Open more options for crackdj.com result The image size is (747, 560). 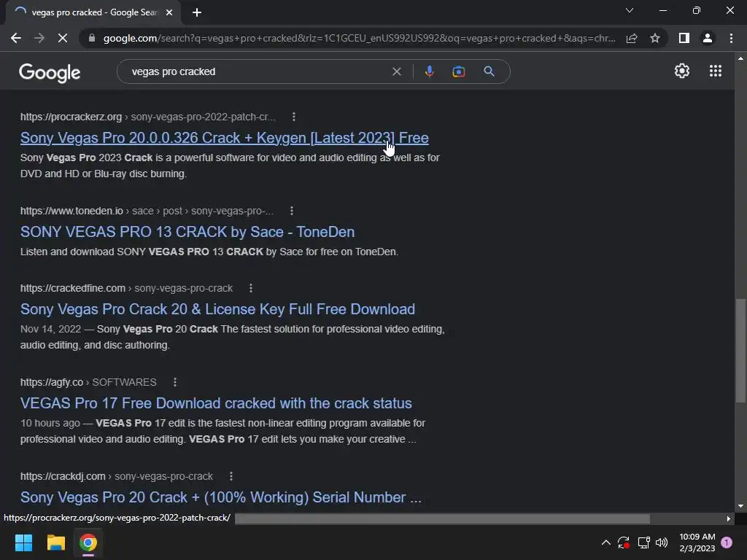[x=231, y=476]
